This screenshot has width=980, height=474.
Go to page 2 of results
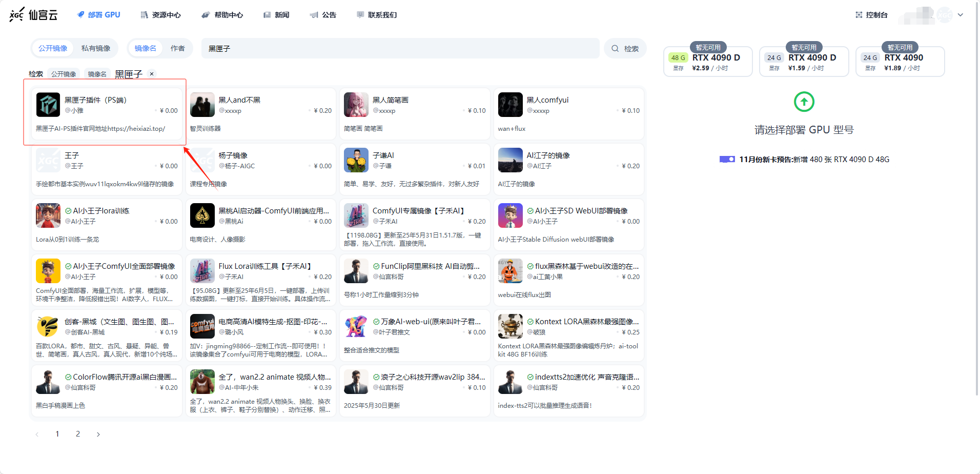pyautogui.click(x=78, y=434)
